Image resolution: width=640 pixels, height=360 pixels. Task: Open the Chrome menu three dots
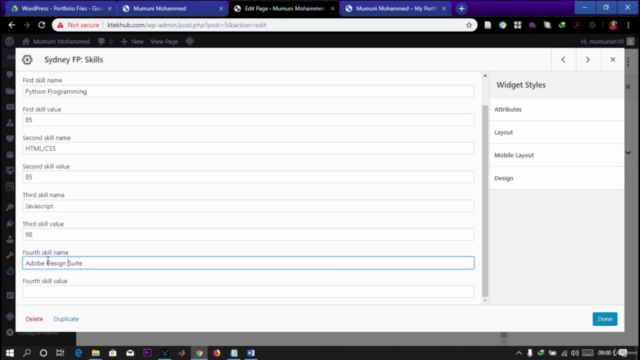(628, 25)
